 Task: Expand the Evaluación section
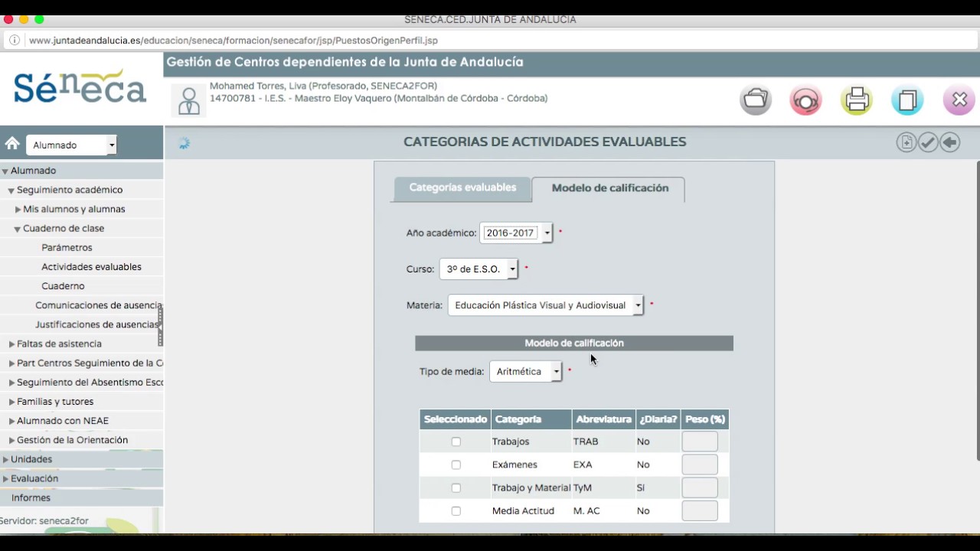[x=5, y=478]
